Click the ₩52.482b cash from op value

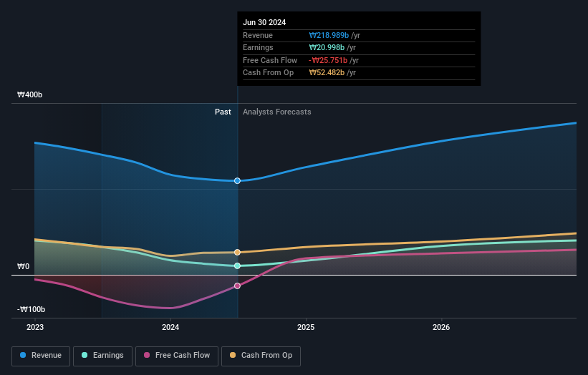(327, 73)
